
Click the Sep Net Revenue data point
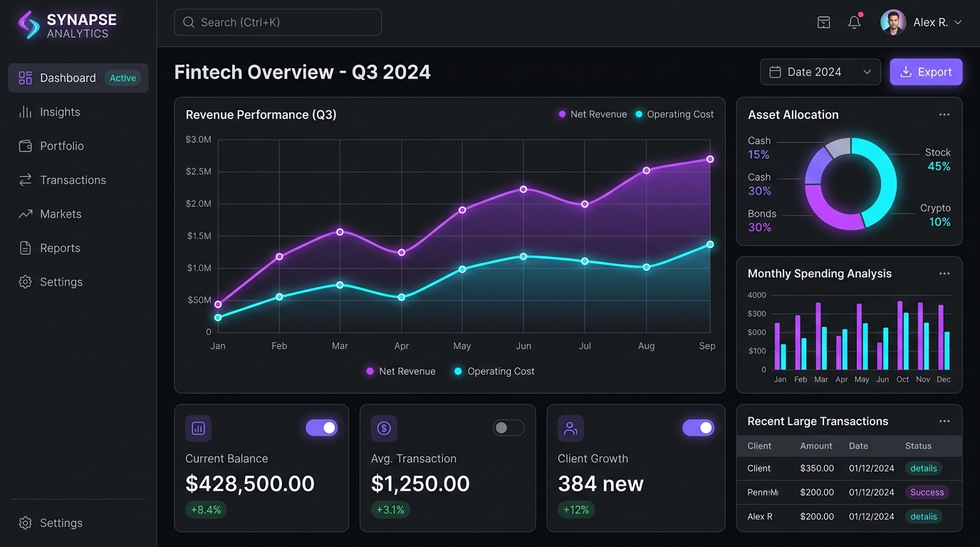(710, 159)
